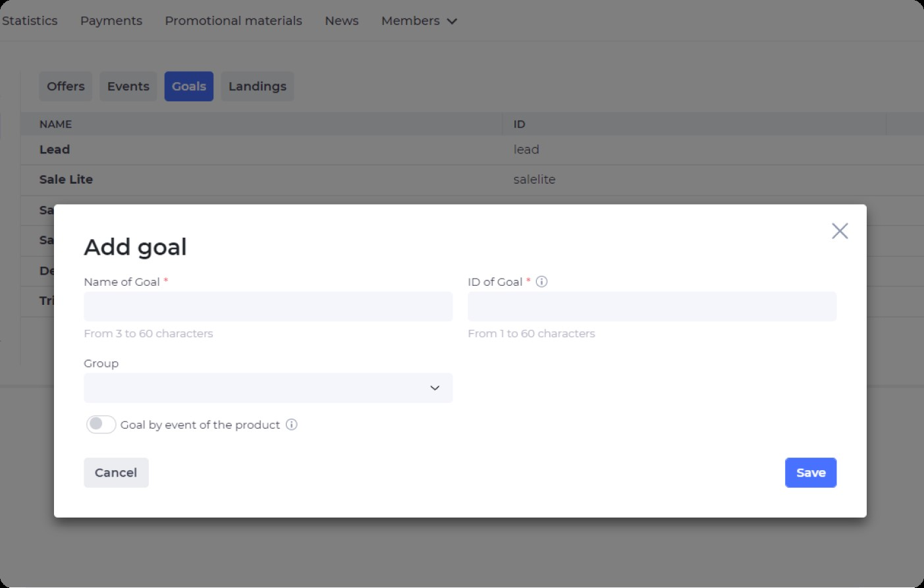Click info icon next to ID of Goal
The width and height of the screenshot is (924, 588).
pyautogui.click(x=541, y=282)
